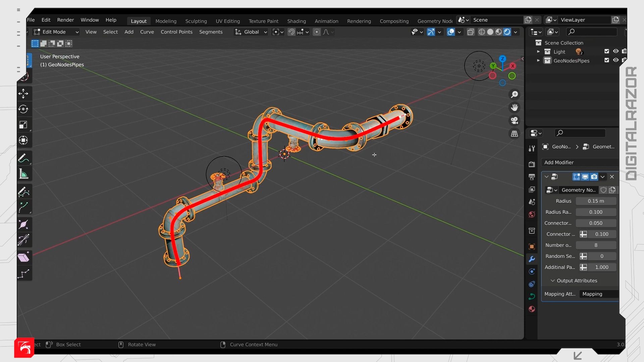644x362 pixels.
Task: Hide the GeoNodesPipes collection with eye icon
Action: (616, 60)
